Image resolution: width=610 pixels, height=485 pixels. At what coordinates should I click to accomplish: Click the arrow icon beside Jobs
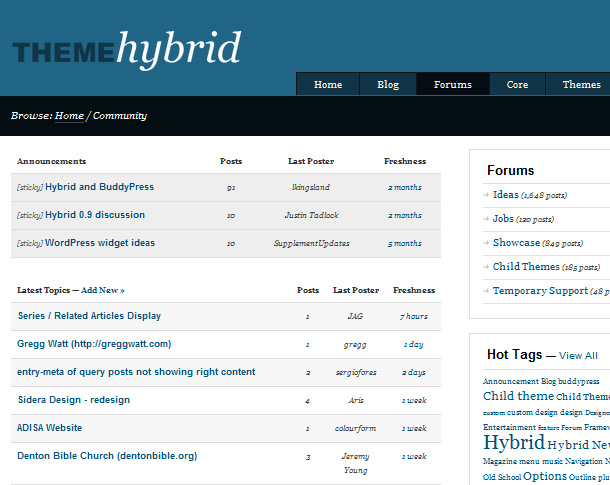486,219
